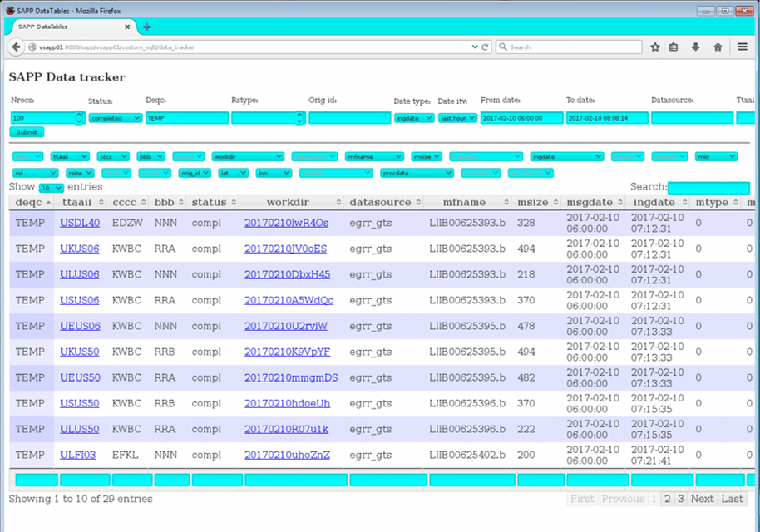Click the table Search input field

pos(708,187)
